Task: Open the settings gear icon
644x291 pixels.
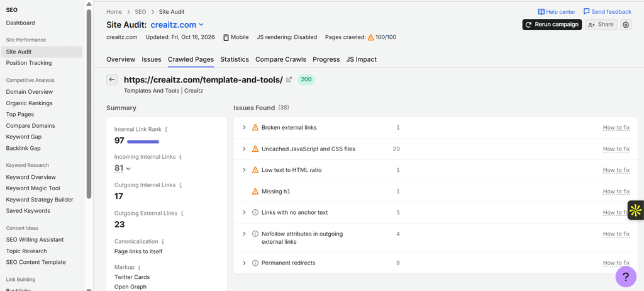Action: (x=626, y=25)
